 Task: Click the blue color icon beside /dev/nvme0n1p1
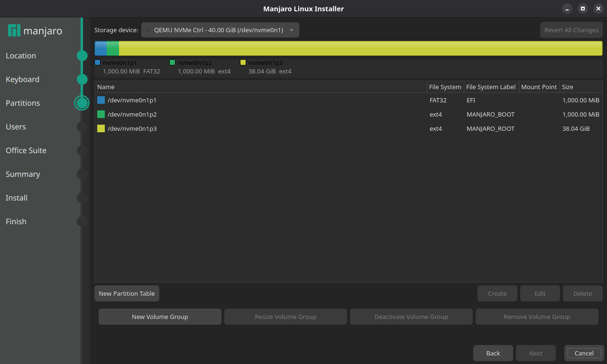pyautogui.click(x=101, y=100)
